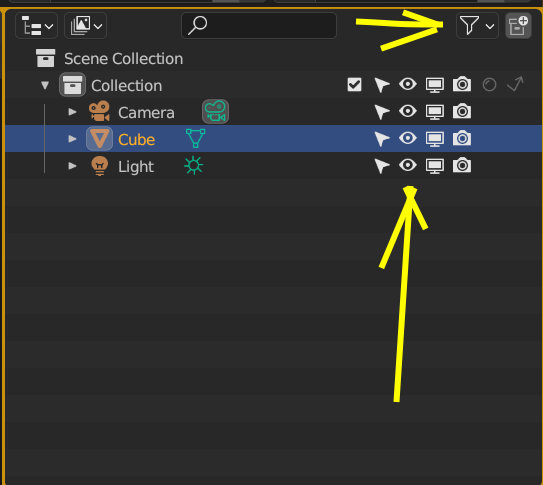Select the Scene Collection item
This screenshot has width=543, height=485.
[x=123, y=59]
